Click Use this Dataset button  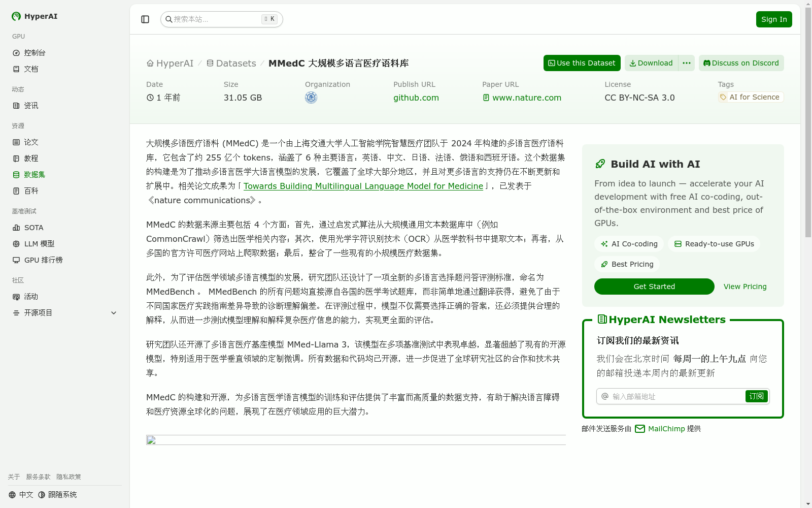pyautogui.click(x=582, y=63)
